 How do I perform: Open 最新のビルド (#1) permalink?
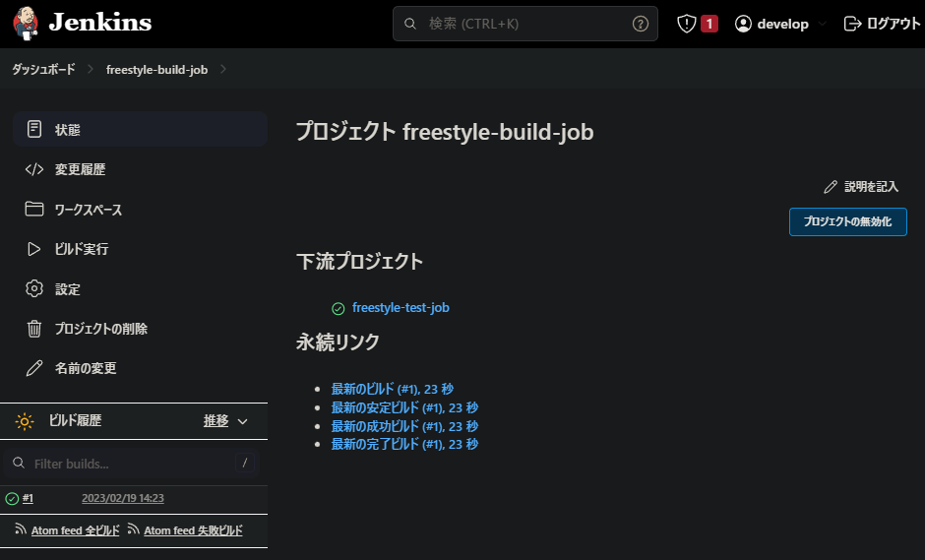(x=393, y=389)
